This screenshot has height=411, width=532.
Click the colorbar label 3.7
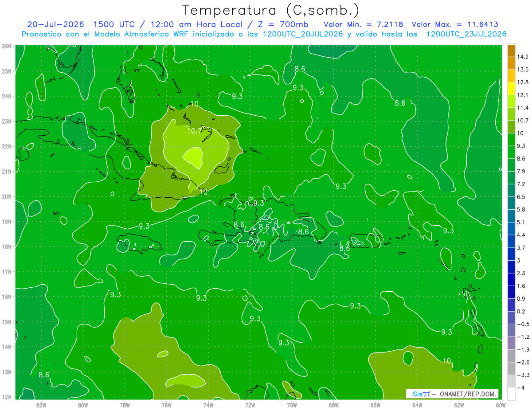521,247
